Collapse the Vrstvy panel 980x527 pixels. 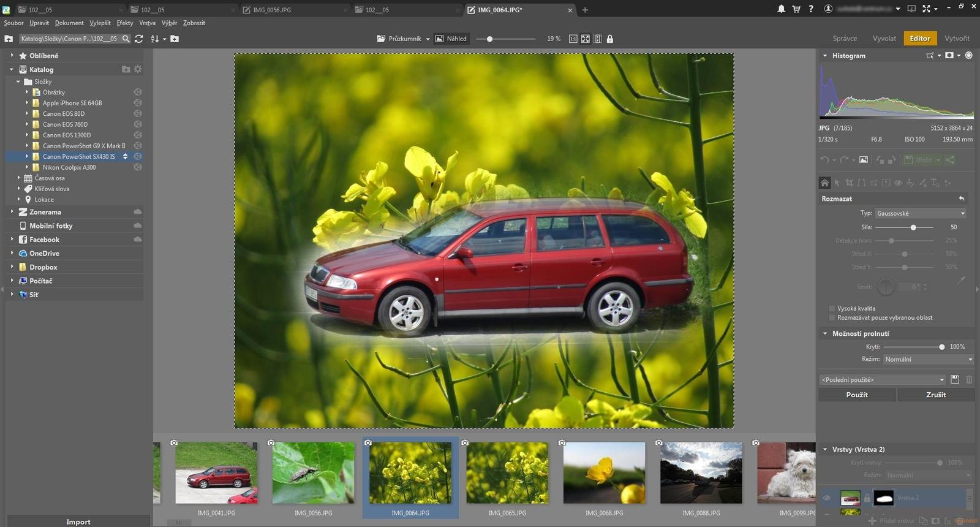point(824,449)
